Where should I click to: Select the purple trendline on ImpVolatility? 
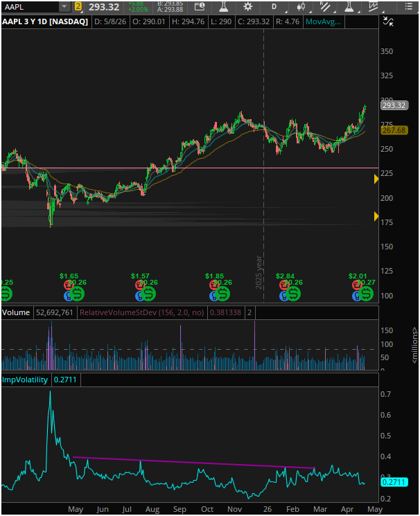click(193, 463)
